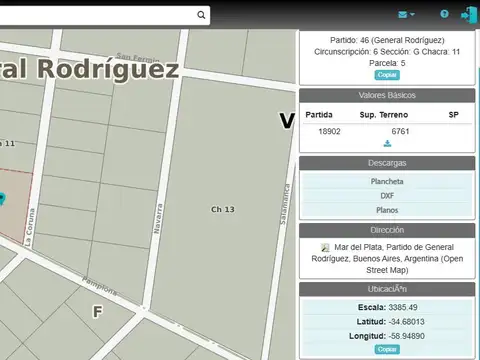Click the search magnifier icon
The height and width of the screenshot is (360, 480).
click(x=201, y=15)
